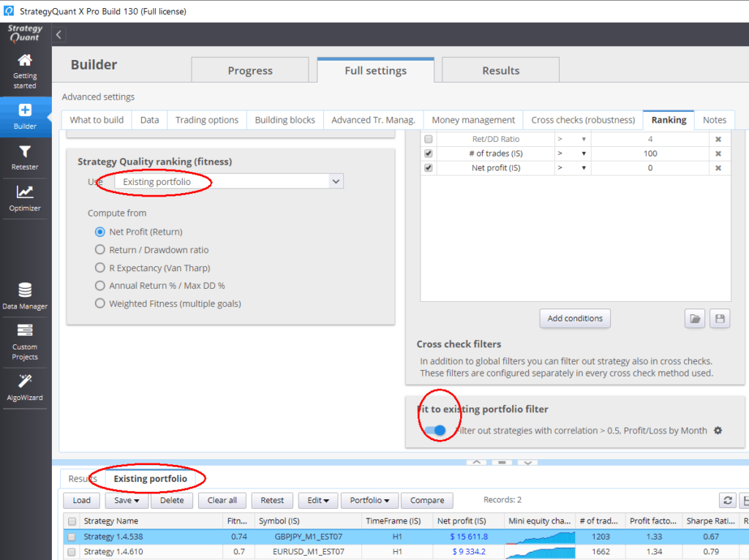Open the Retester module

coord(25,157)
